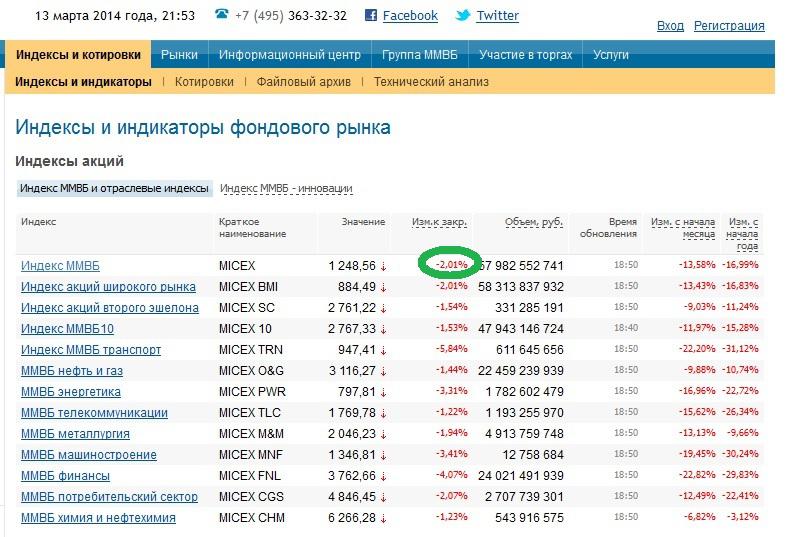Click the Объем, руб. column header
The image size is (788, 537).
click(534, 222)
